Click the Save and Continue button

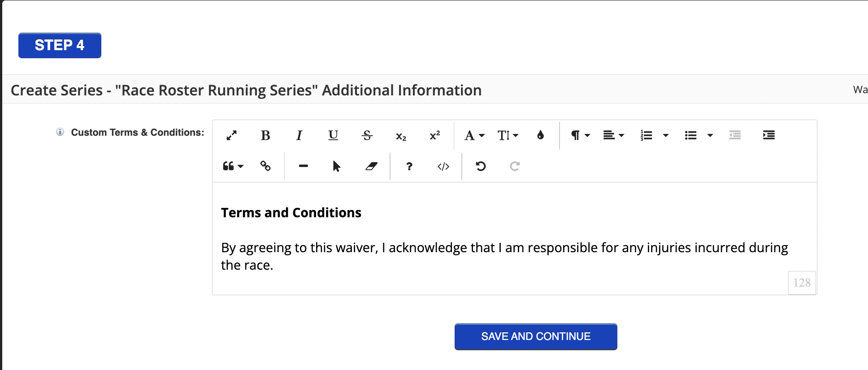pos(535,336)
